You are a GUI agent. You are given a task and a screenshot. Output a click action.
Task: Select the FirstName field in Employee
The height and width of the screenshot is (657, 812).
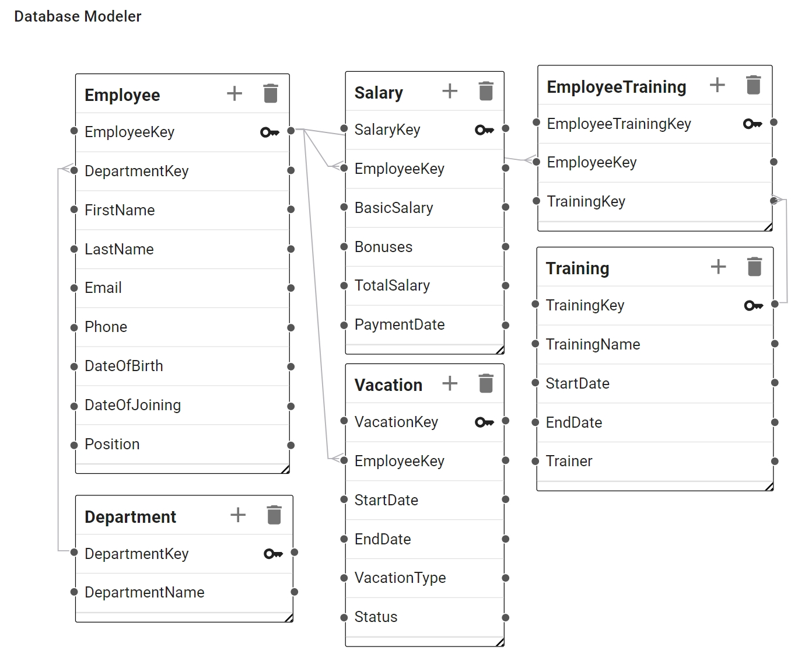[183, 210]
